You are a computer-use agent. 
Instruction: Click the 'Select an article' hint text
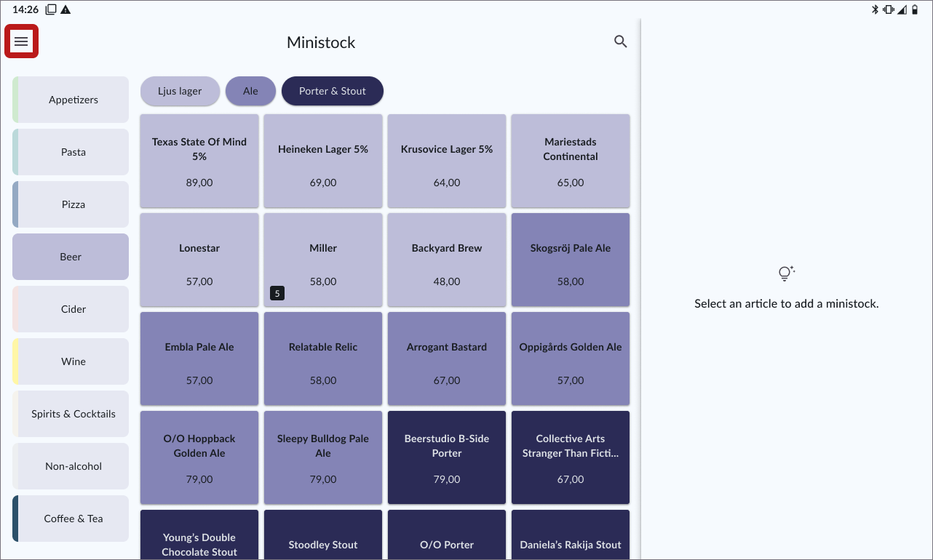tap(787, 303)
